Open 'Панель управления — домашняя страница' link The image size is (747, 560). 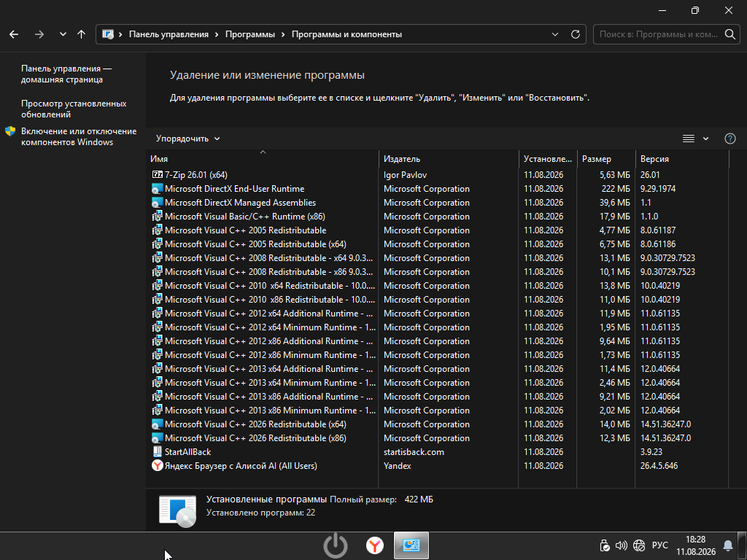coord(66,74)
